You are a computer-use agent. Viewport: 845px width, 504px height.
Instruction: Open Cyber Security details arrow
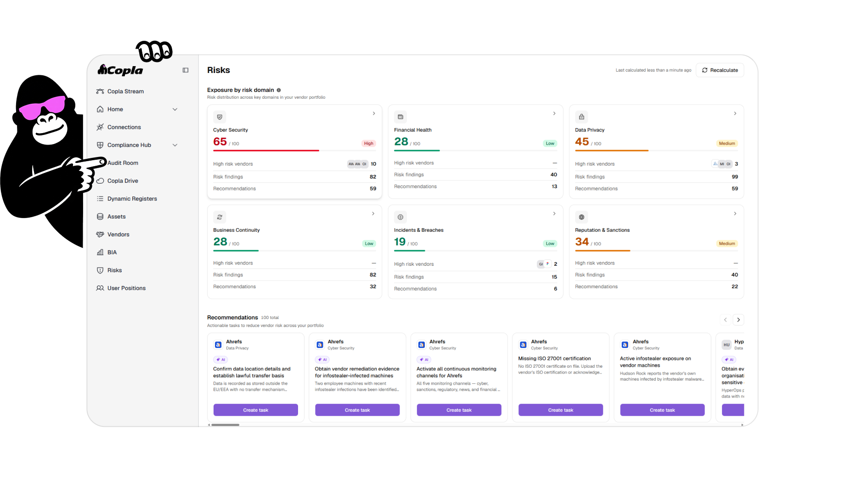pos(374,113)
